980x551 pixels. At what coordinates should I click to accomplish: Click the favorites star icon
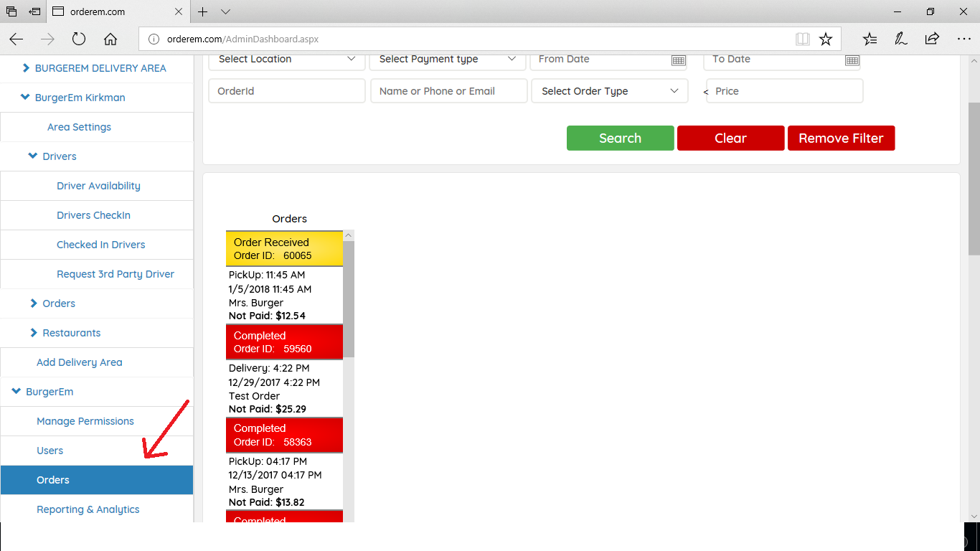click(826, 39)
